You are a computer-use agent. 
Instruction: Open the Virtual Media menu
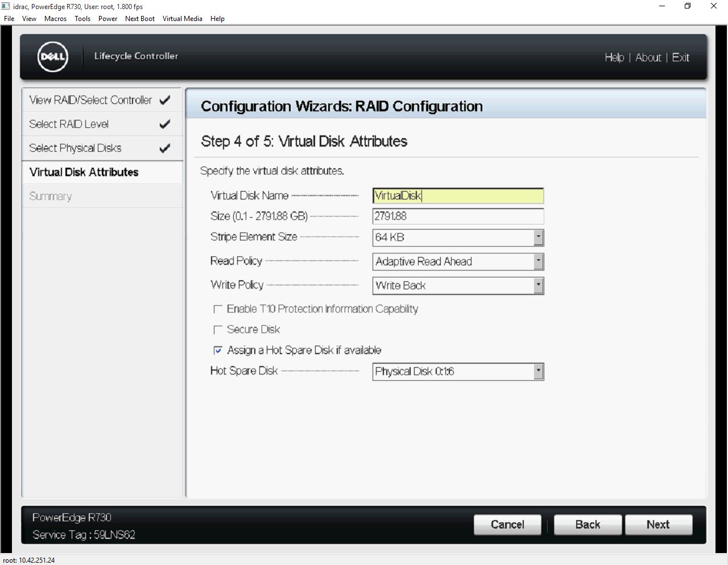pyautogui.click(x=182, y=18)
